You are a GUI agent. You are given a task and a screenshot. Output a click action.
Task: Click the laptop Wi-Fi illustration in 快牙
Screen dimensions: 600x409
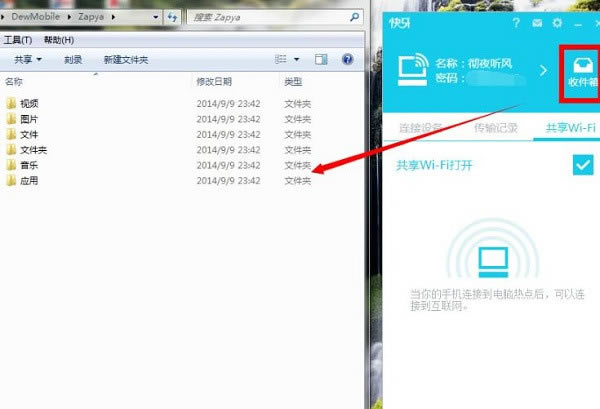[493, 249]
